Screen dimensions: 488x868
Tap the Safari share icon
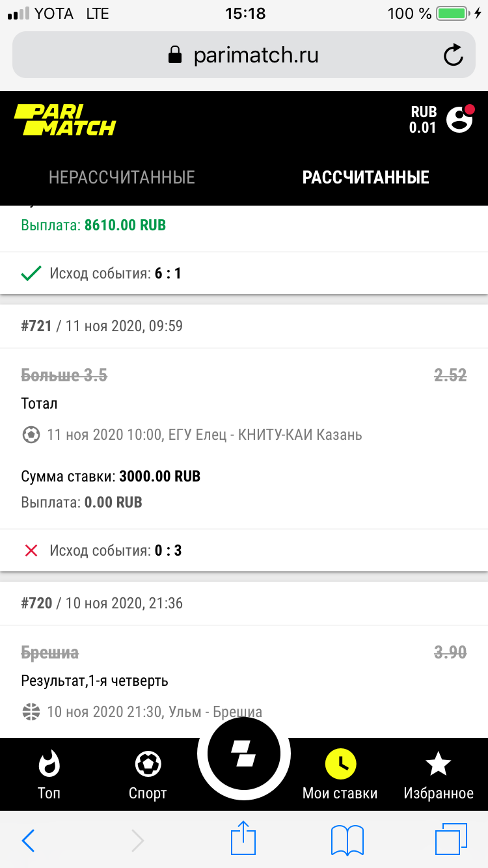point(243,839)
